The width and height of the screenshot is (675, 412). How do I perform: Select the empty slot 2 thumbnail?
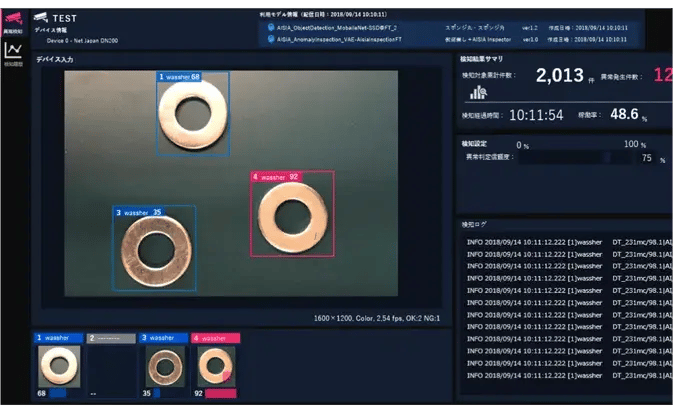click(111, 366)
